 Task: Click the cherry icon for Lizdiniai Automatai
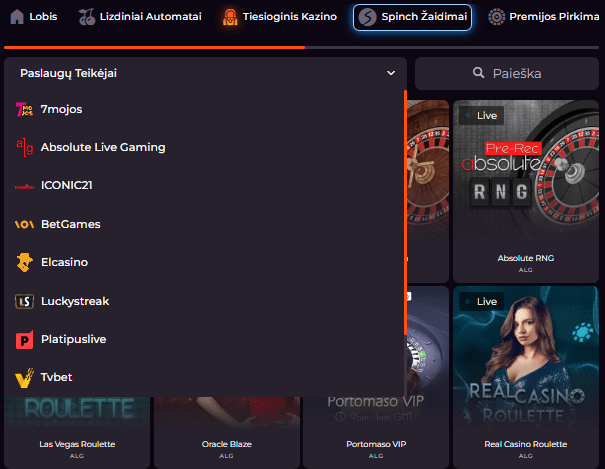tap(86, 17)
